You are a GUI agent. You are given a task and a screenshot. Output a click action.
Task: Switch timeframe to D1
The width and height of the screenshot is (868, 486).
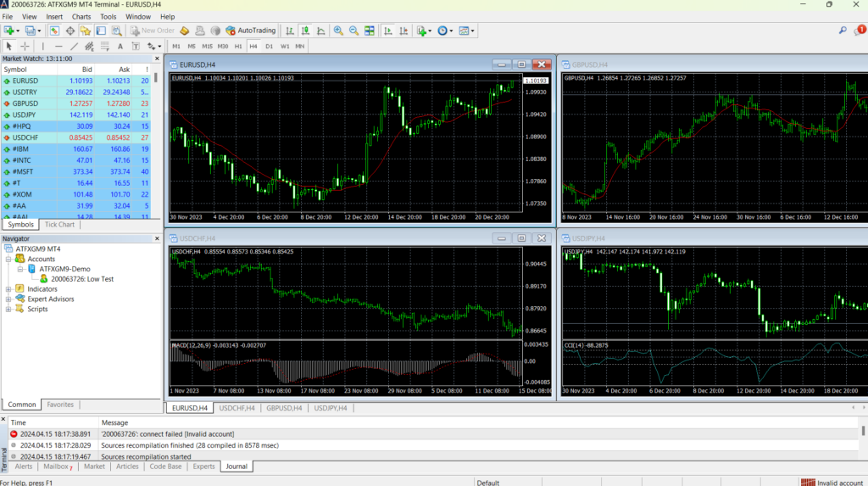[x=269, y=47]
